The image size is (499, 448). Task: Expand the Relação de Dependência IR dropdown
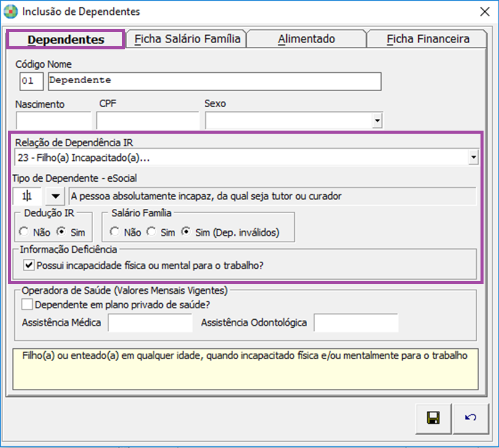pos(473,157)
